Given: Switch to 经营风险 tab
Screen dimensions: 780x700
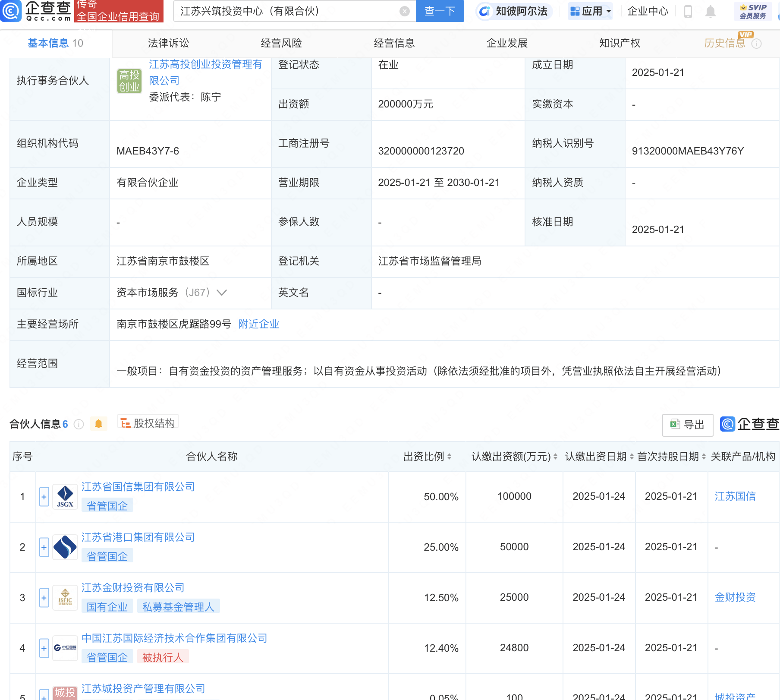Looking at the screenshot, I should pos(281,43).
